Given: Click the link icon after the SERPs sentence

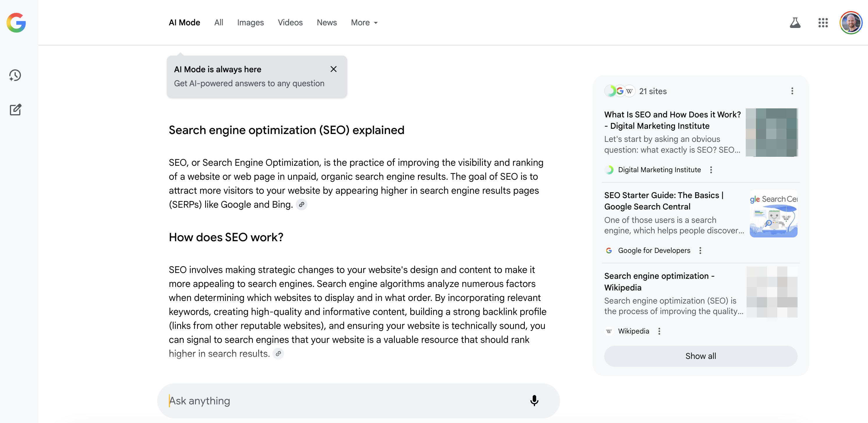Looking at the screenshot, I should pos(302,205).
